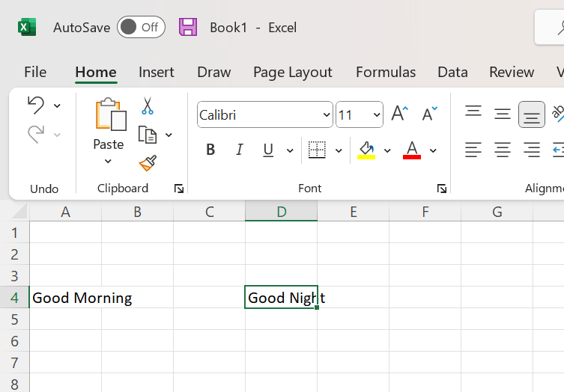Switch to the Formulas tab
The height and width of the screenshot is (392, 564).
click(x=385, y=72)
